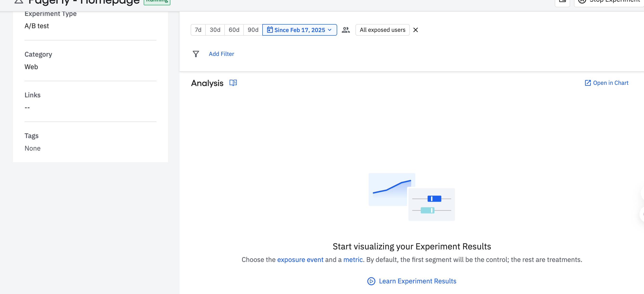Click the external-link icon beside Open in Chart
Screen dimensions: 644x294
tap(587, 83)
